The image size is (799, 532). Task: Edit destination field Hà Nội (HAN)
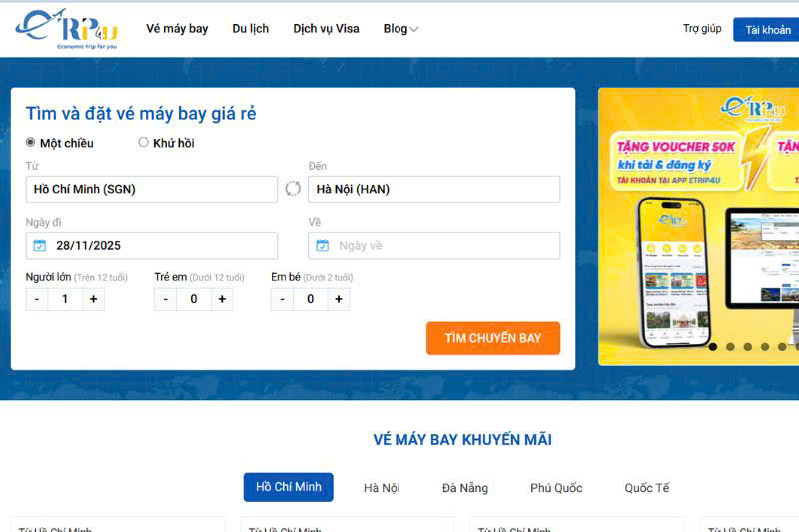coord(433,189)
